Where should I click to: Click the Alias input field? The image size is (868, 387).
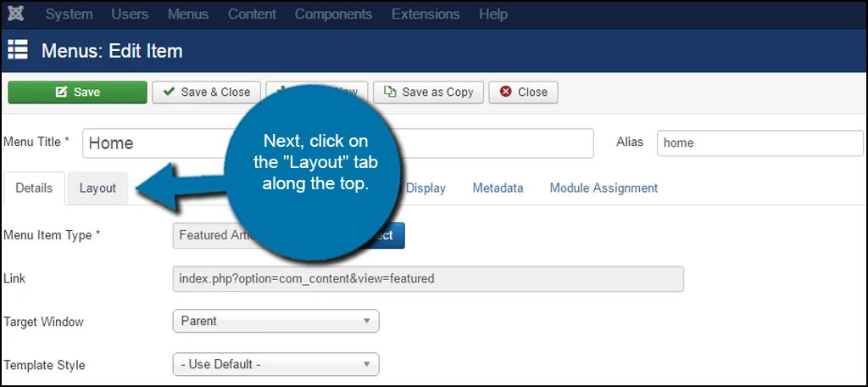tap(759, 143)
